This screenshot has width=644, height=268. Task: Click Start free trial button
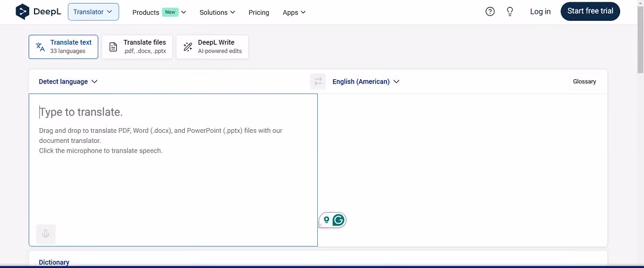[590, 11]
